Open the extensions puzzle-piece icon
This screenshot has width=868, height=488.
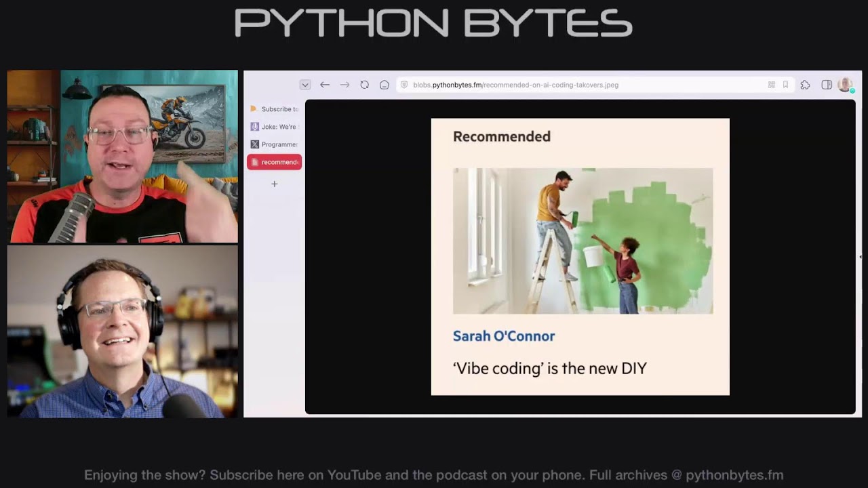805,85
